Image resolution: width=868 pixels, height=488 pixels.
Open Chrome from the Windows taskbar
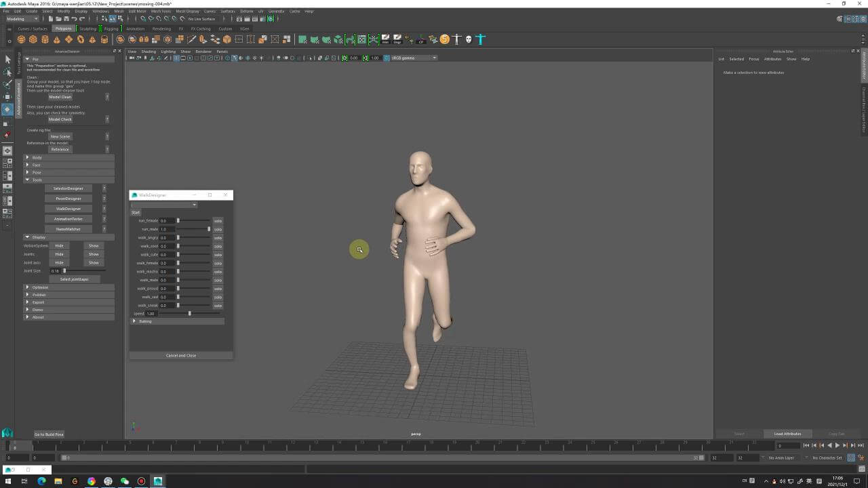[92, 481]
